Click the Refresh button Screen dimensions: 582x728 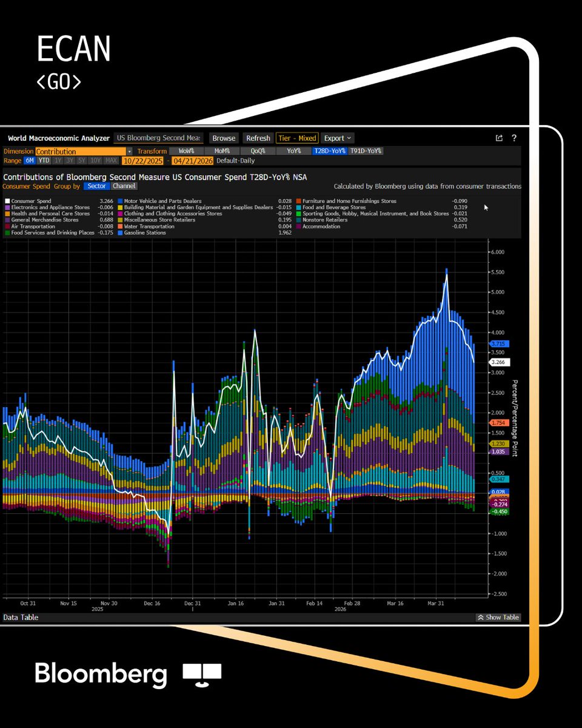coord(258,138)
